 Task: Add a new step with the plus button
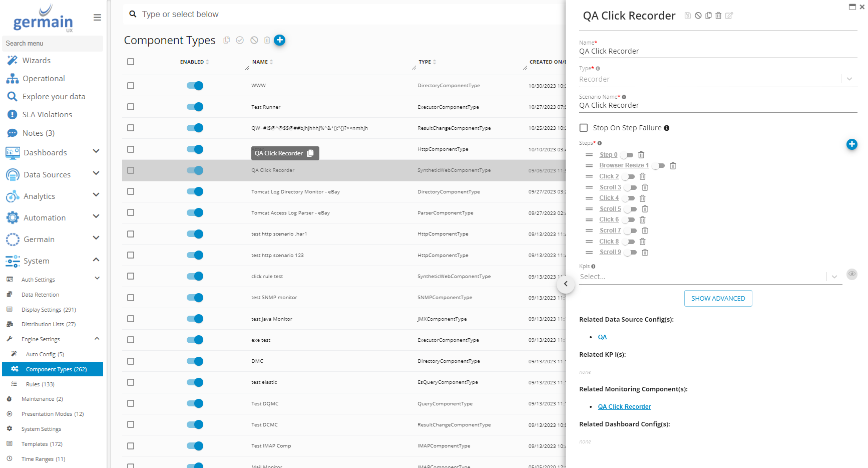(851, 144)
